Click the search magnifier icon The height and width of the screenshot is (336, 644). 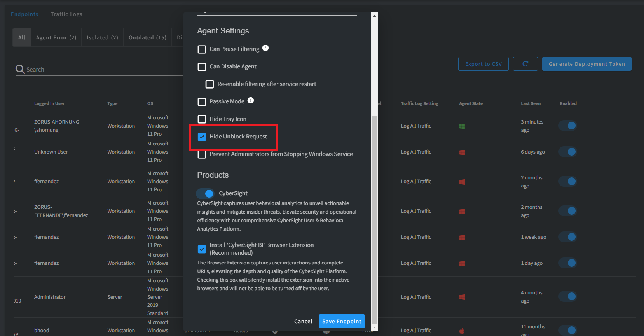[x=20, y=69]
